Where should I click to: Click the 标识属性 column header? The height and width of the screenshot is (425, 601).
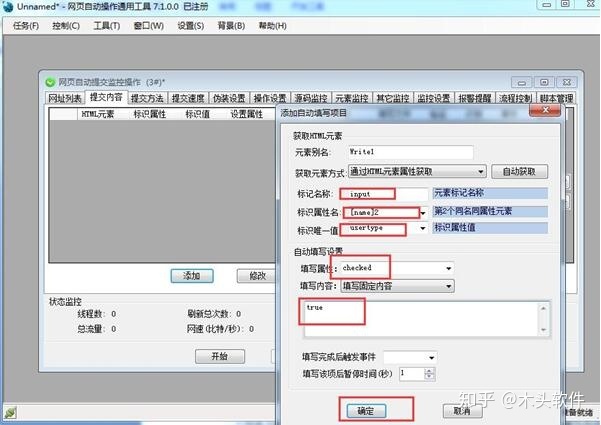click(149, 114)
